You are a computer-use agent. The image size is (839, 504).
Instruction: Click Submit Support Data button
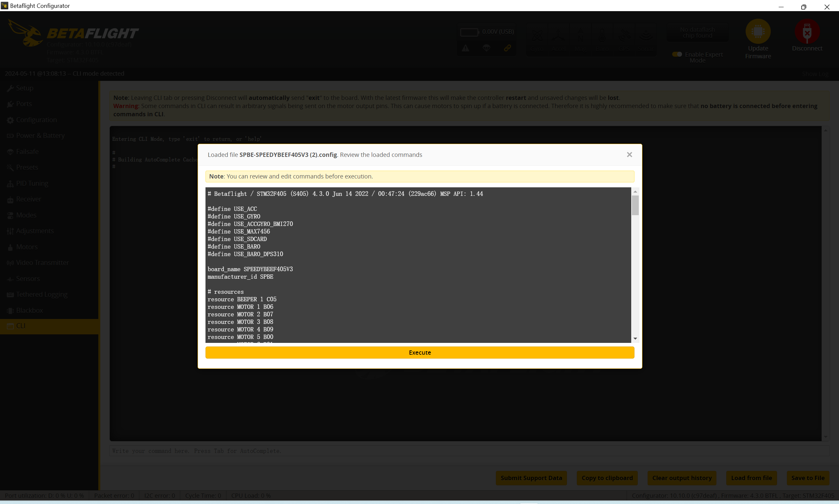pos(531,478)
